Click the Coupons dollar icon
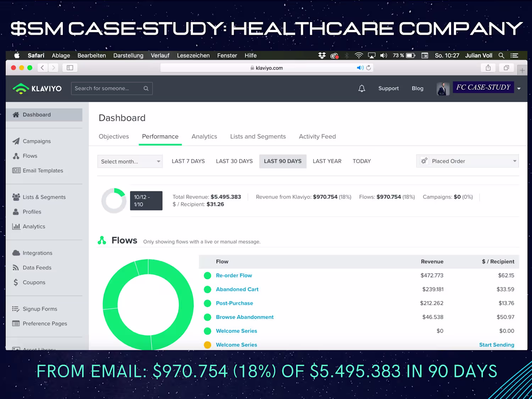The width and height of the screenshot is (532, 399). (x=16, y=282)
